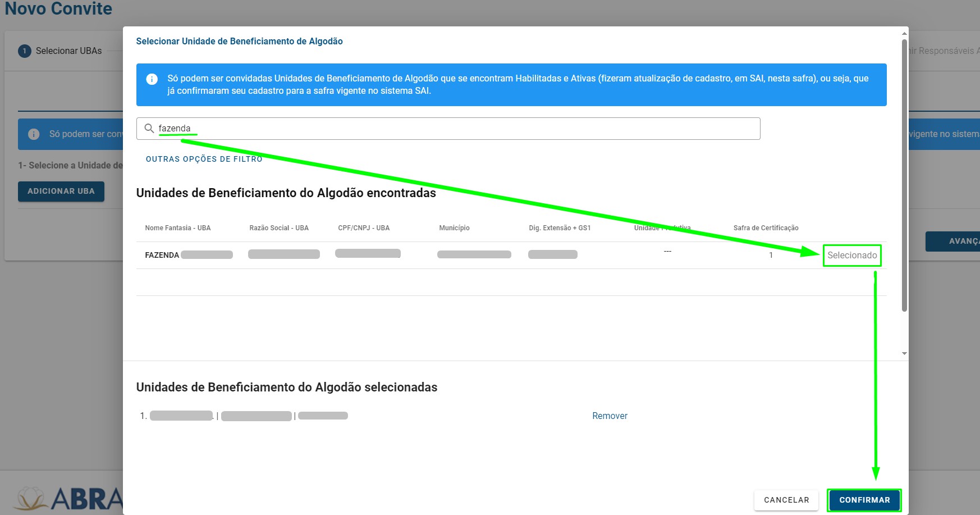
Task: Expand Outras Opções de Filtro
Action: [x=204, y=159]
